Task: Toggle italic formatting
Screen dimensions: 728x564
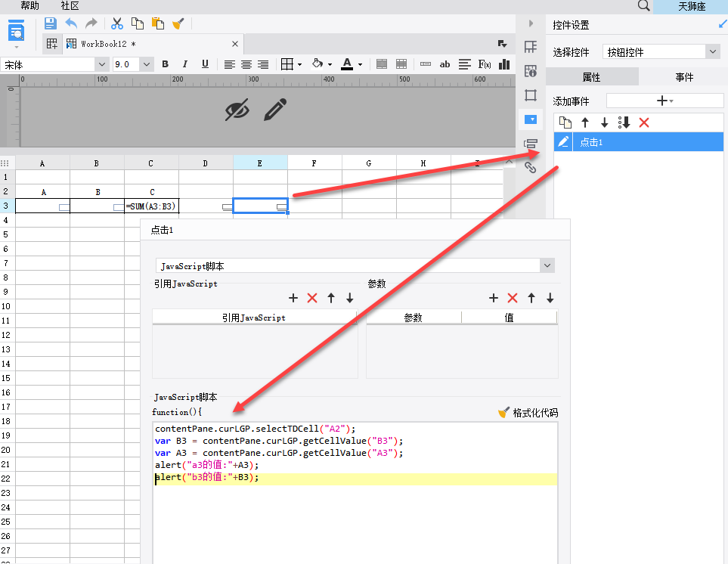Action: (184, 64)
